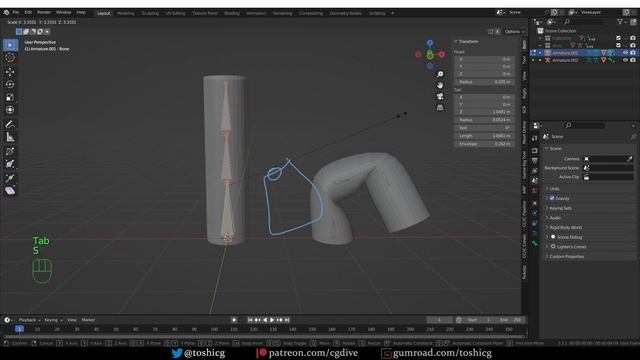
Task: Open View Layer properties tab icon
Action: 535,171
